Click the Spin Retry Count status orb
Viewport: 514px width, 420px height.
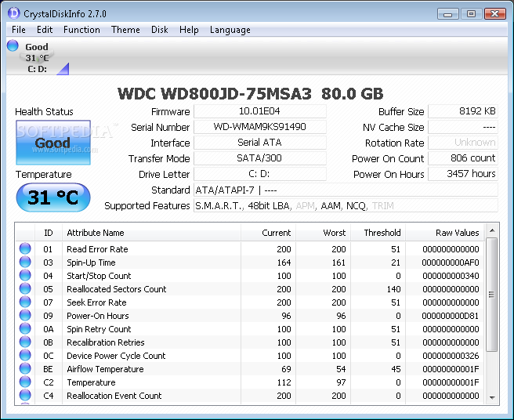[x=25, y=328]
